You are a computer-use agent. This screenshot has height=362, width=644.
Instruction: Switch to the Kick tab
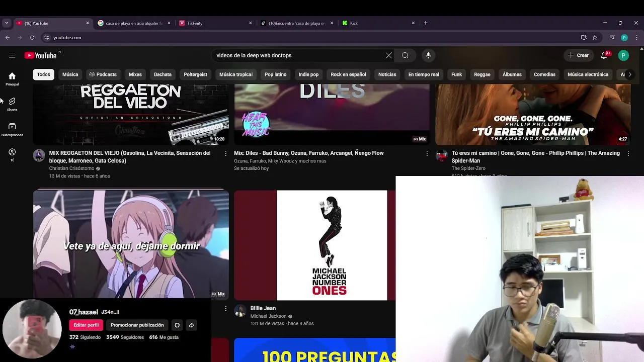tap(378, 23)
